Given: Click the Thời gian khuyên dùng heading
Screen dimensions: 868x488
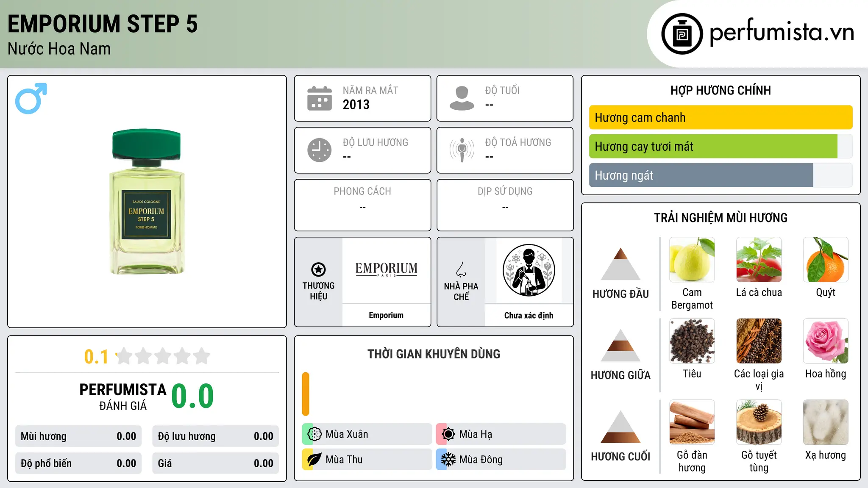Looking at the screenshot, I should click(x=434, y=354).
